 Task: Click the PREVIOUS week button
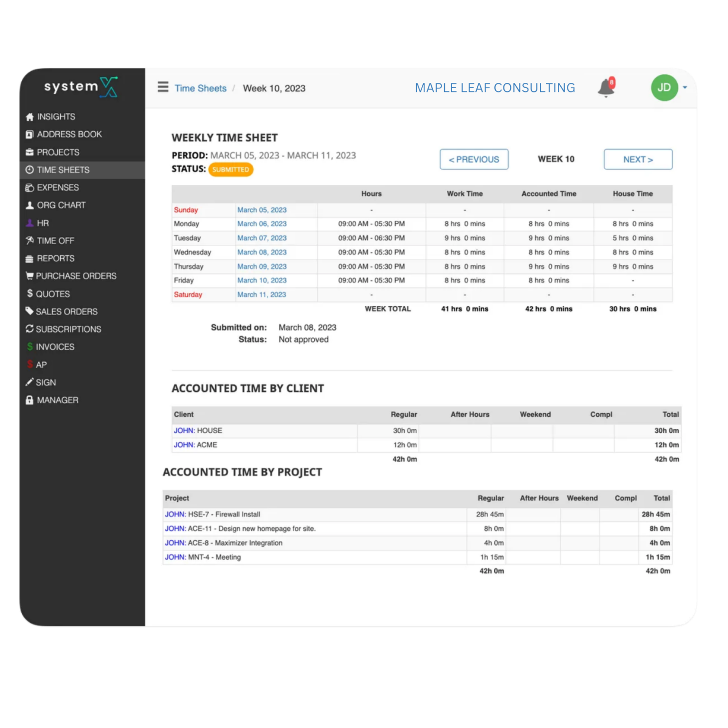(x=474, y=159)
